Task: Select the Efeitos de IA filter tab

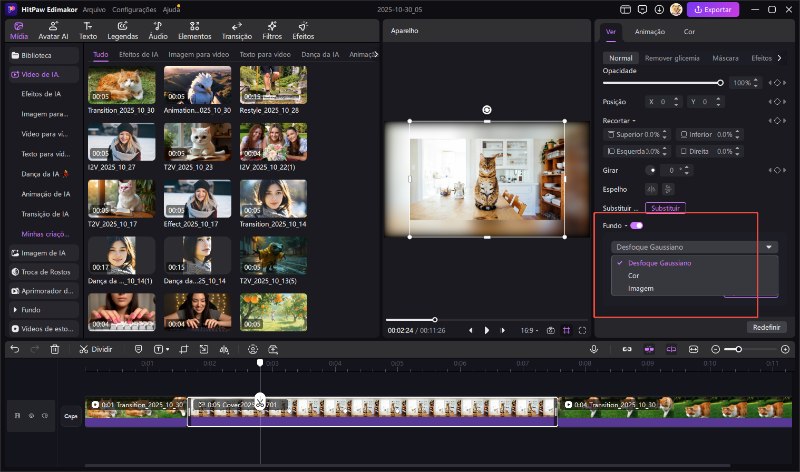Action: (138, 54)
